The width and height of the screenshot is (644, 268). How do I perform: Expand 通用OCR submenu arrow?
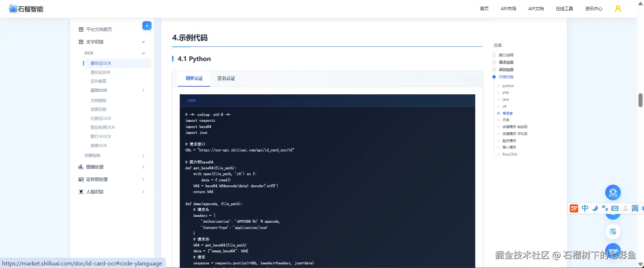[144, 90]
